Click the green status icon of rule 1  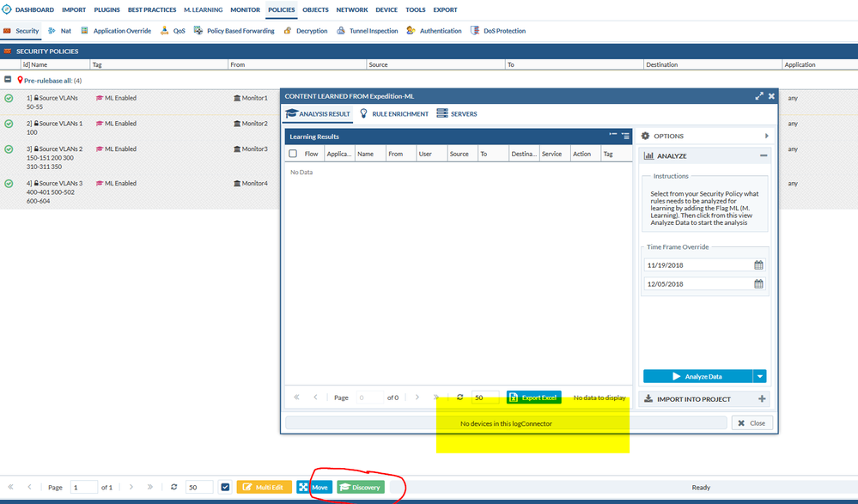(9, 99)
